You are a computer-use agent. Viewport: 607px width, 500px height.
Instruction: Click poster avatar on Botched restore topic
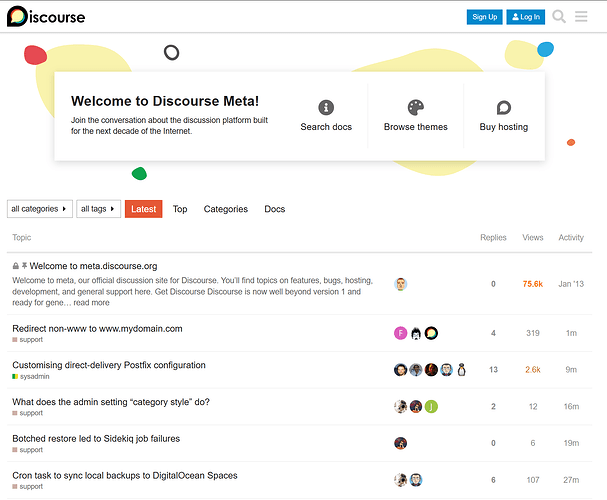click(x=401, y=443)
